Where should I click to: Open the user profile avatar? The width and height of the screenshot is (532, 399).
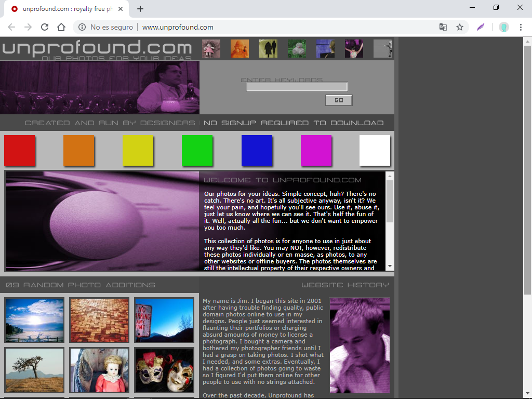coord(503,27)
